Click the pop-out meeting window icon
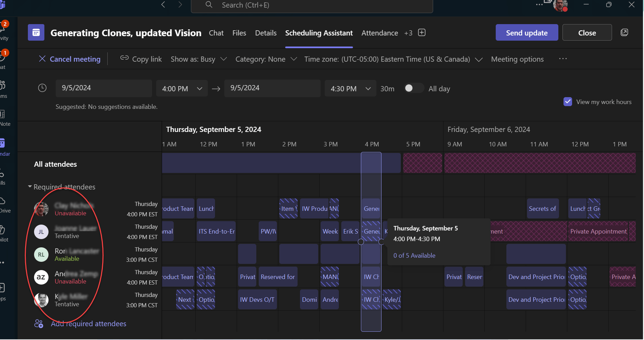Screen dimensions: 644x340 pos(624,32)
